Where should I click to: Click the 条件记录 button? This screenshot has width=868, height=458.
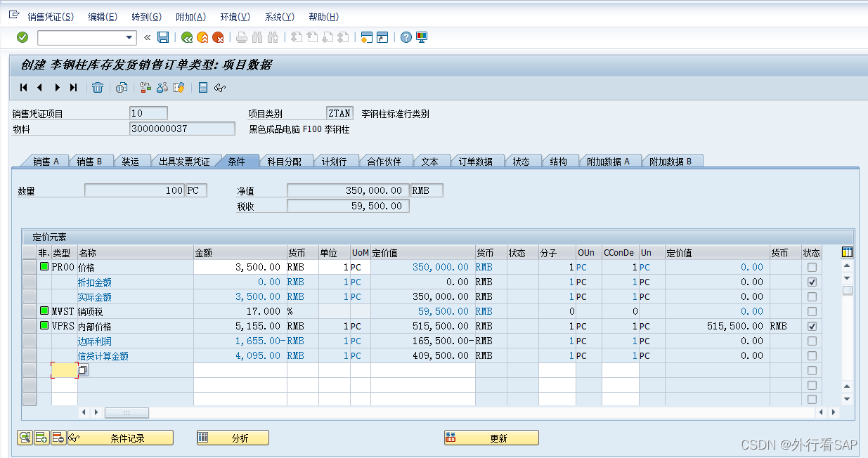coord(120,438)
